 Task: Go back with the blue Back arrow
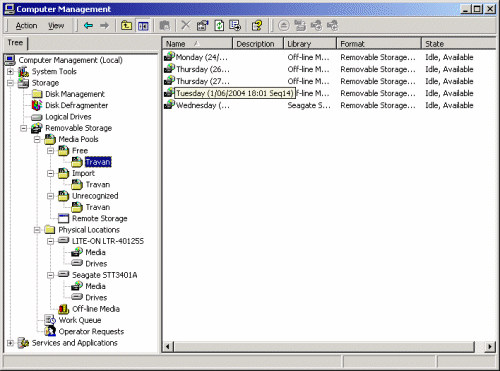pos(88,25)
